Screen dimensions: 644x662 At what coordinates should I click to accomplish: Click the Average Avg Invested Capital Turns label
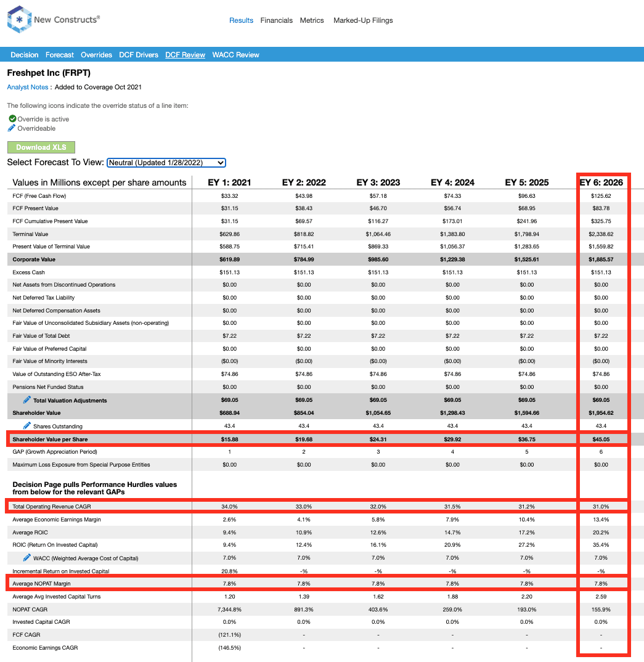click(57, 597)
